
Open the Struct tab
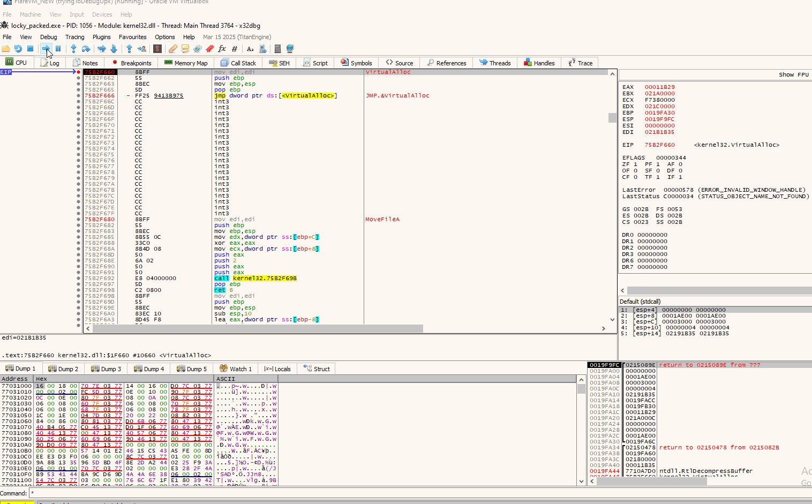[x=317, y=368]
